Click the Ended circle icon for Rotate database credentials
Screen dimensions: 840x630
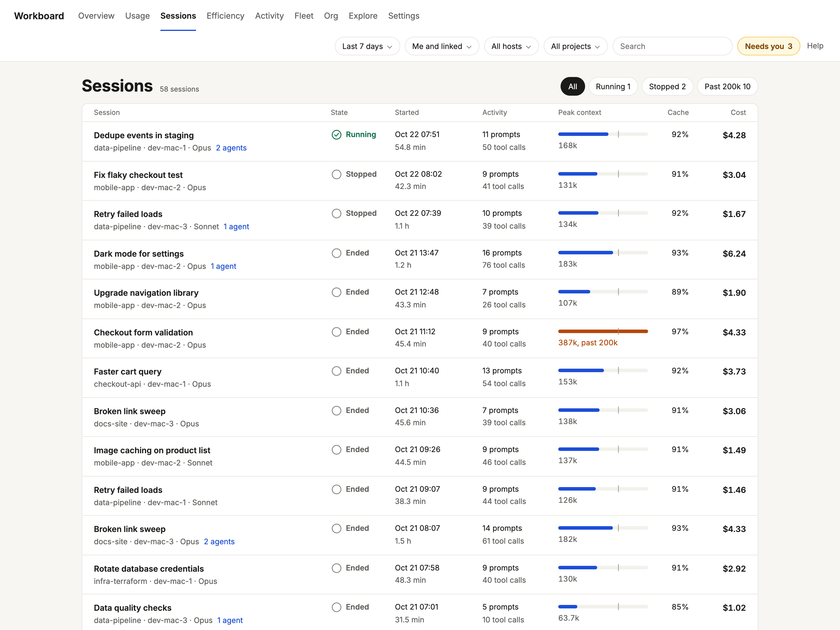pyautogui.click(x=337, y=568)
